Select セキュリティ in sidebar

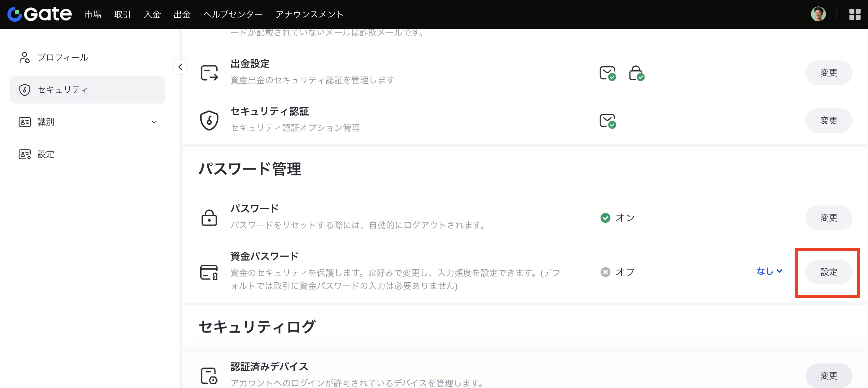tap(88, 90)
